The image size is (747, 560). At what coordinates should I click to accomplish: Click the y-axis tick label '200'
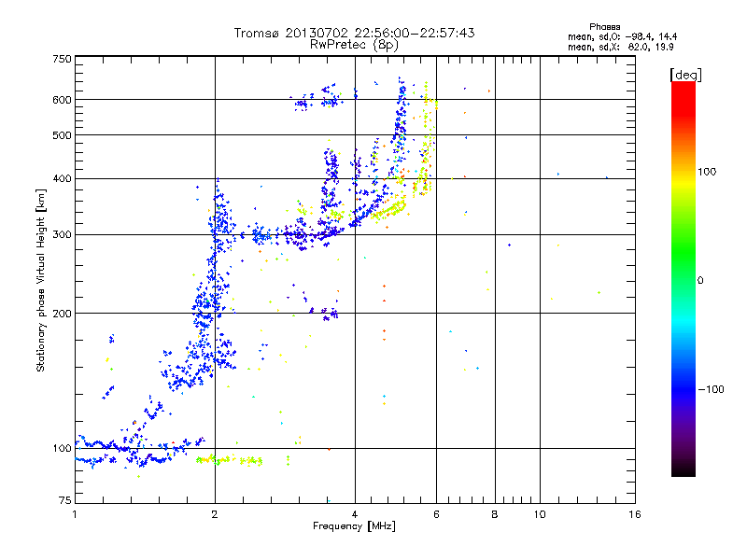pyautogui.click(x=62, y=314)
